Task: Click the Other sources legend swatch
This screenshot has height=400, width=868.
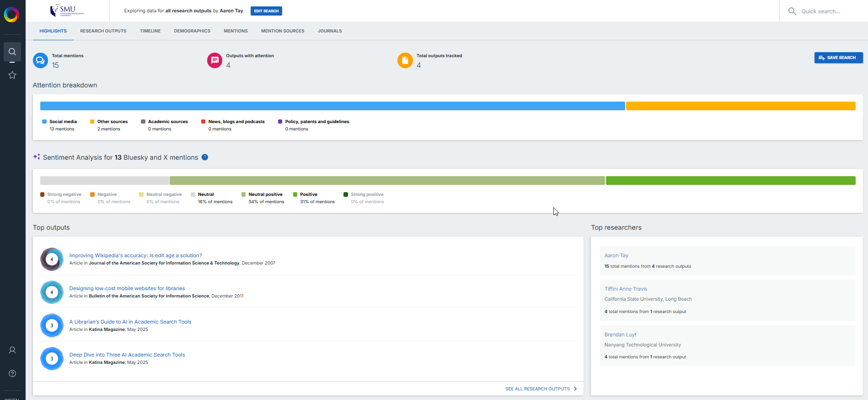Action: point(92,122)
